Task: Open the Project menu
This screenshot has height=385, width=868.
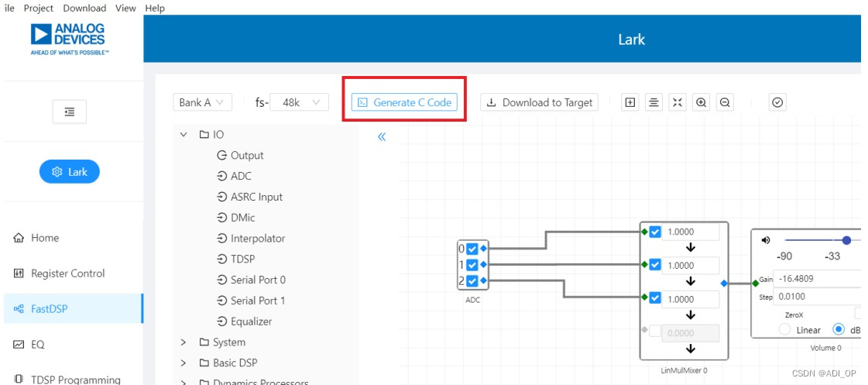Action: (39, 8)
